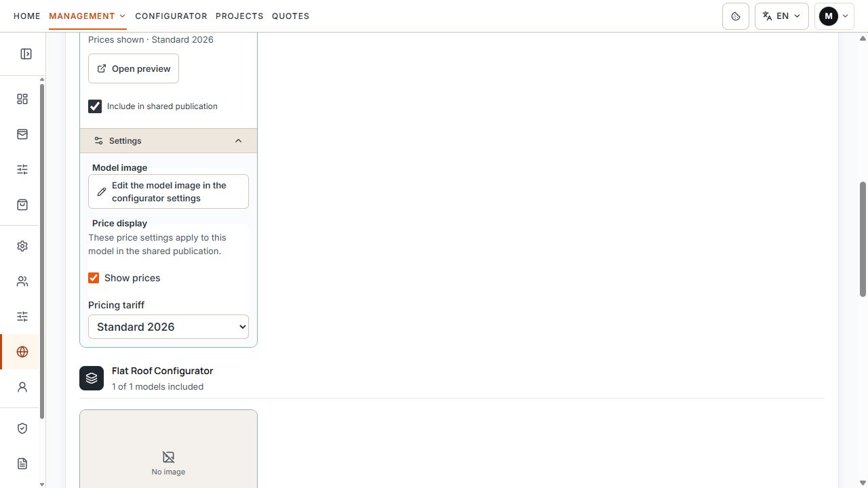The image size is (868, 488).
Task: Select the globe publication icon in sidebar
Action: click(x=22, y=352)
